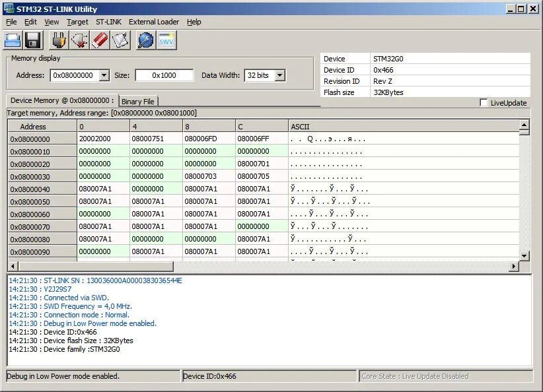Expand the Address combo box dropdown
The width and height of the screenshot is (543, 392).
(104, 75)
